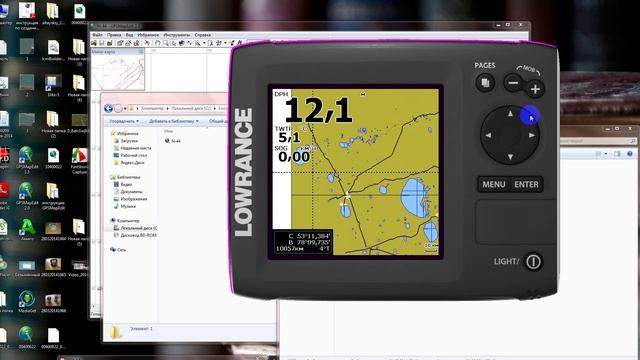Click the minus zoom-out button on the Lowrance
Image resolution: width=640 pixels, height=360 pixels.
pyautogui.click(x=513, y=83)
